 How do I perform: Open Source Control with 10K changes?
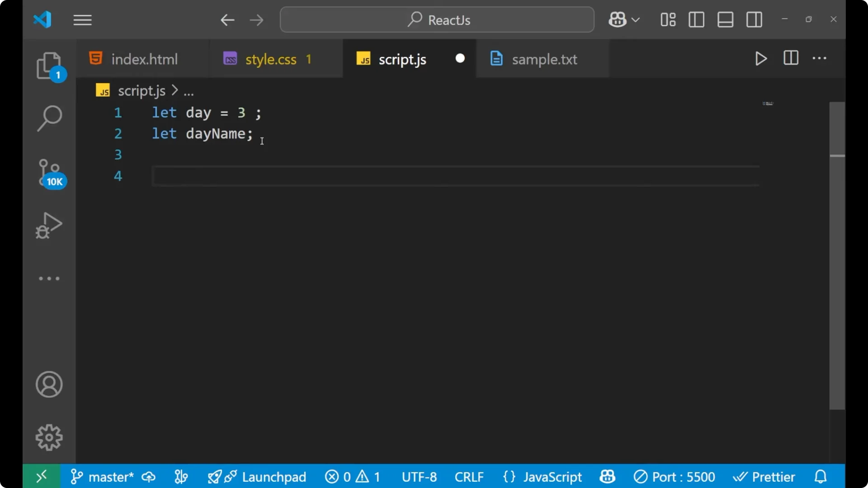49,173
